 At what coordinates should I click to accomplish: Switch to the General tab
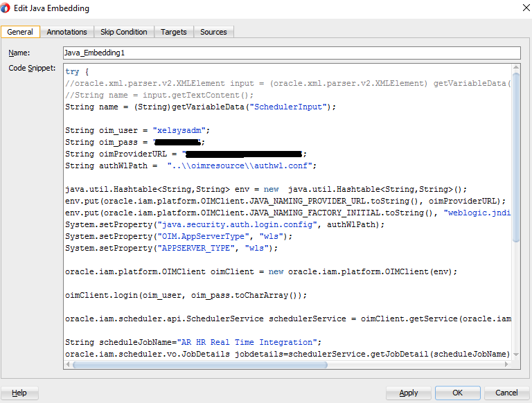click(x=20, y=32)
